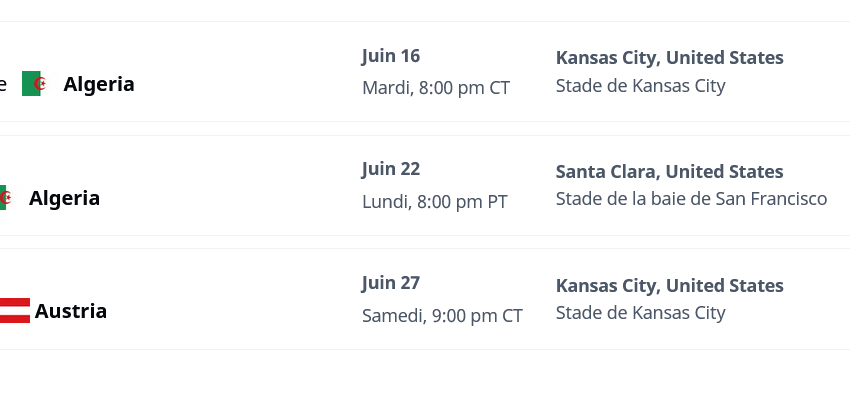Click Kansas City, United States in the Juin 16 row
Screen dimensions: 850x405
669,58
